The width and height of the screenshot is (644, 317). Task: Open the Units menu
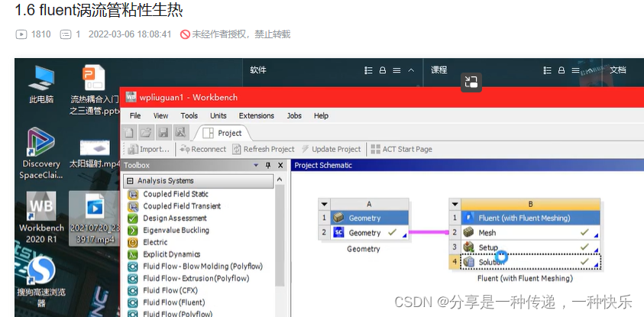[218, 116]
